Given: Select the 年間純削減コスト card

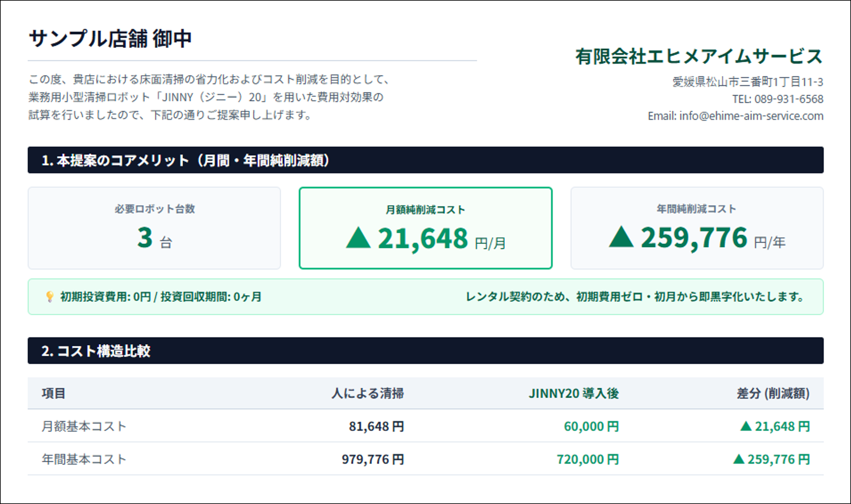Looking at the screenshot, I should [x=697, y=228].
